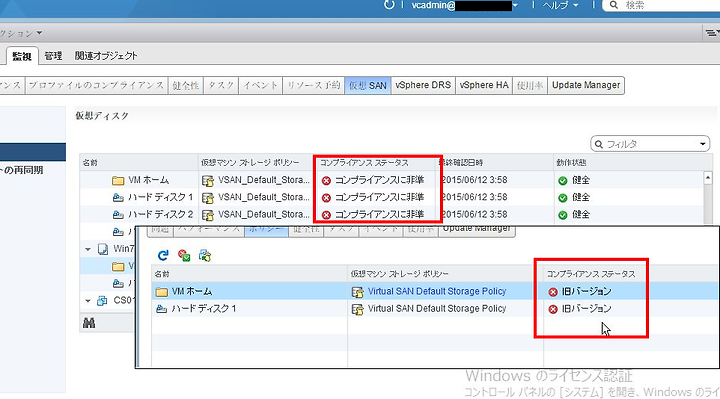Viewport: 720px width, 399px height.
Task: Click the フィルタ filter input field
Action: click(650, 144)
